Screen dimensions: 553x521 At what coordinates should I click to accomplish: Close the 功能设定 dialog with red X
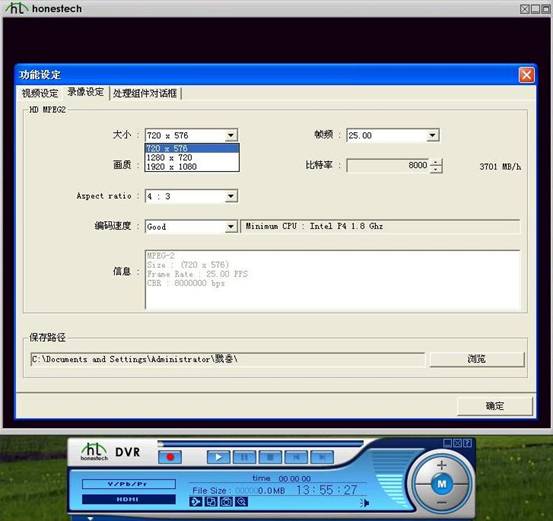click(527, 75)
